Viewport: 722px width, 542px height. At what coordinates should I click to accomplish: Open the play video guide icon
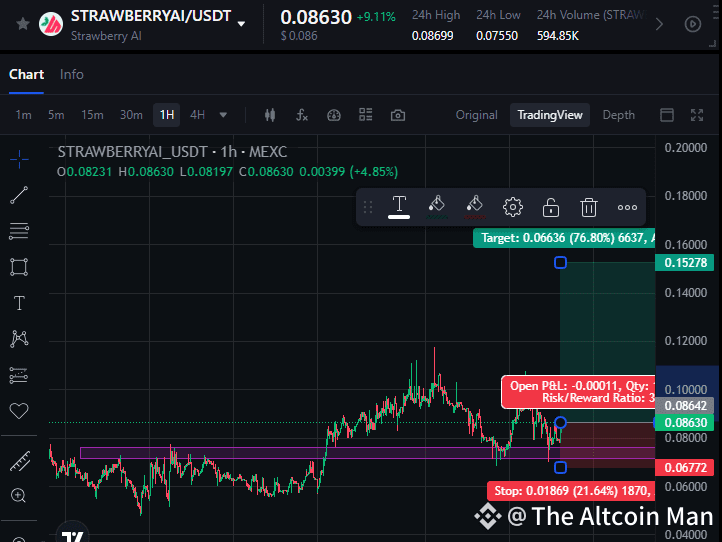[693, 24]
